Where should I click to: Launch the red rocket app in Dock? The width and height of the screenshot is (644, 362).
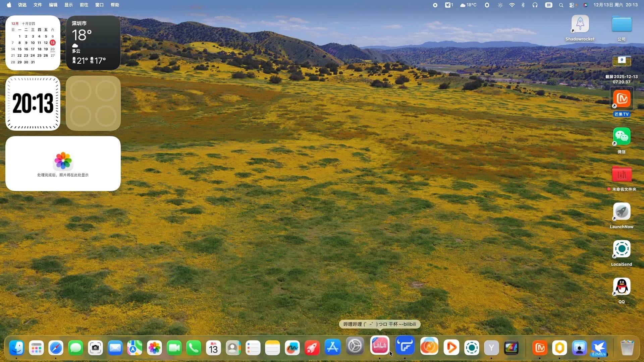coord(312,348)
